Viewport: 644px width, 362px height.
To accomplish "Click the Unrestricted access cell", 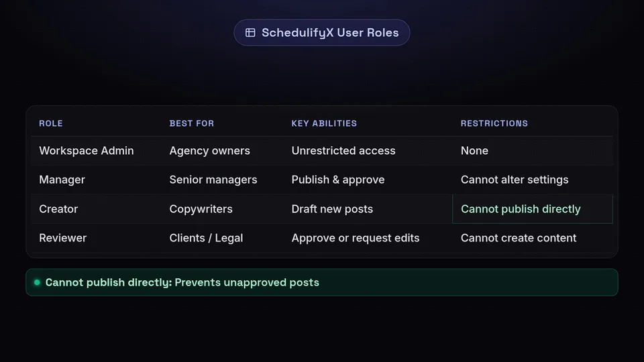I will (x=343, y=151).
